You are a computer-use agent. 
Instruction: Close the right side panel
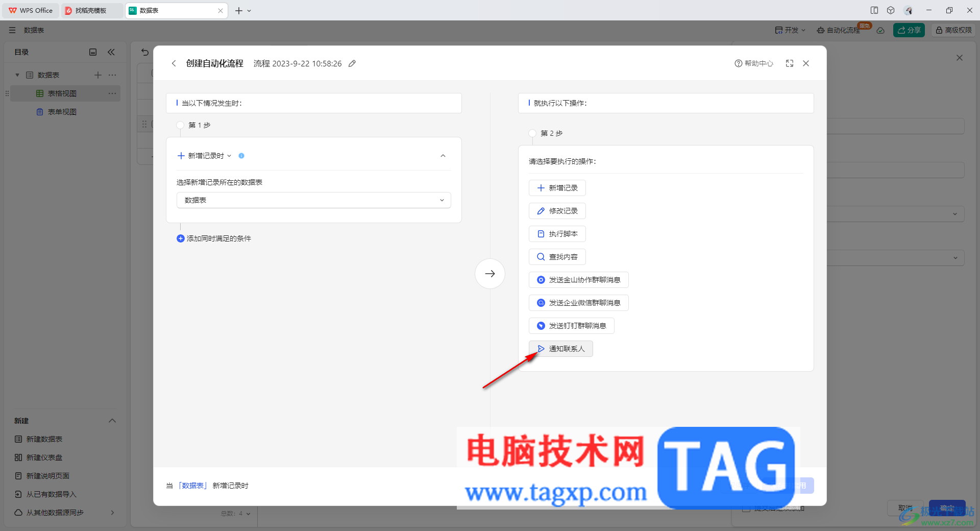[x=960, y=58]
